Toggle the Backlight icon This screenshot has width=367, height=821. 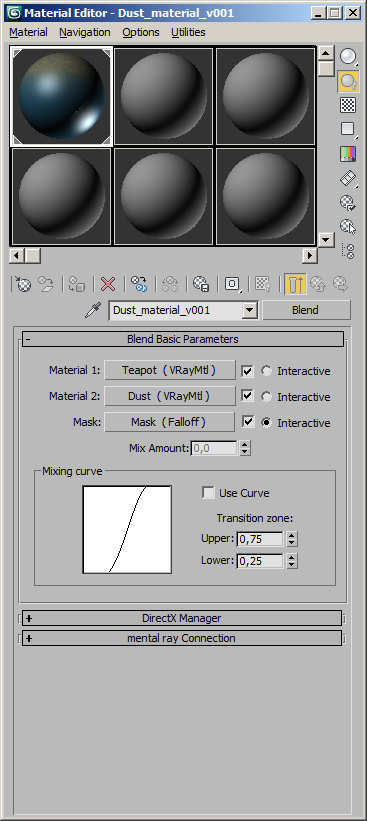pyautogui.click(x=348, y=81)
